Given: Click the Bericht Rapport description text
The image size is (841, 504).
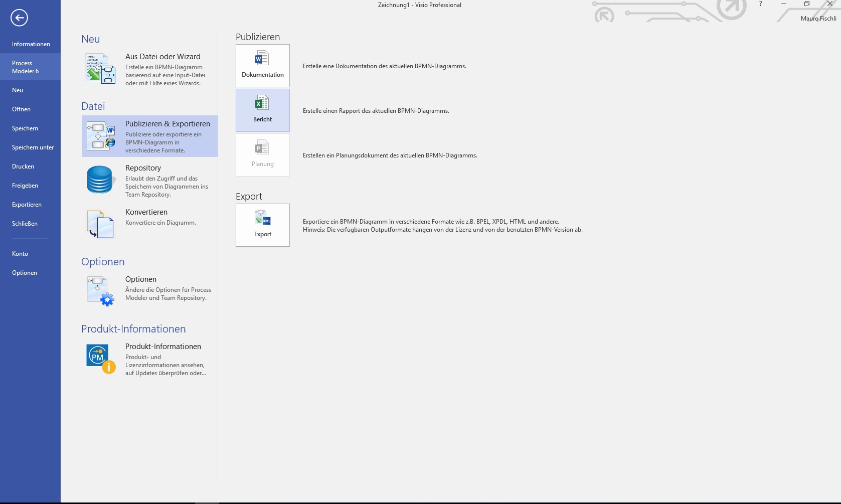Looking at the screenshot, I should (x=376, y=111).
